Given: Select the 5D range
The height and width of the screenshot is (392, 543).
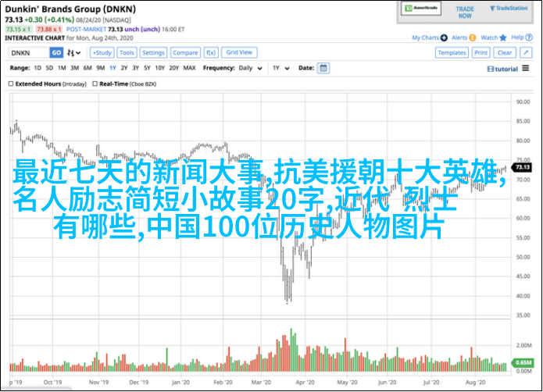Looking at the screenshot, I should coord(49,68).
